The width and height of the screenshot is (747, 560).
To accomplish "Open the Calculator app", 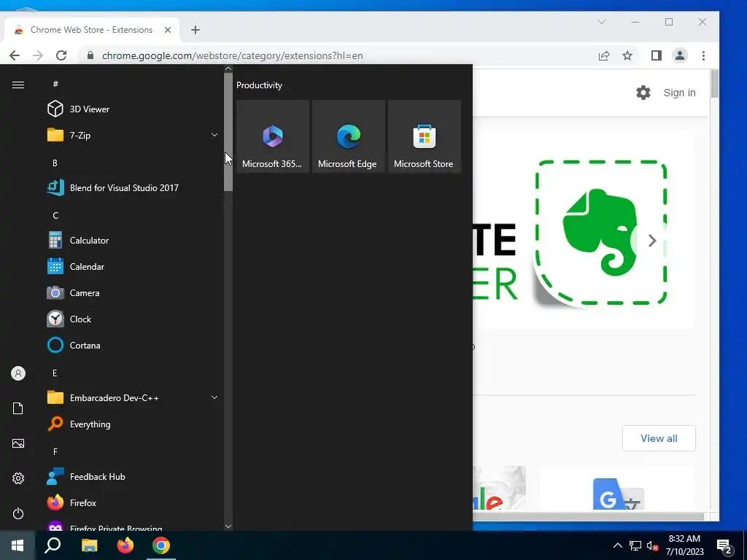I will 131,241.
